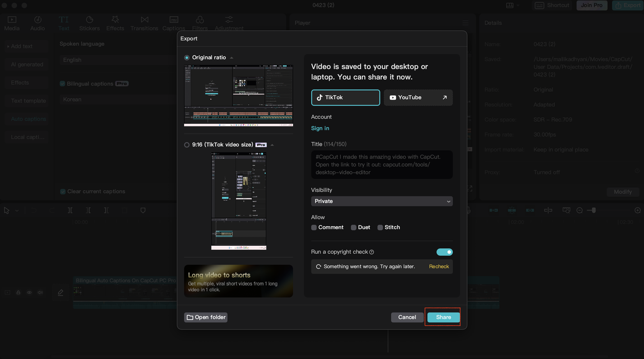Click the Recheck link
This screenshot has height=359, width=644.
[x=439, y=266]
